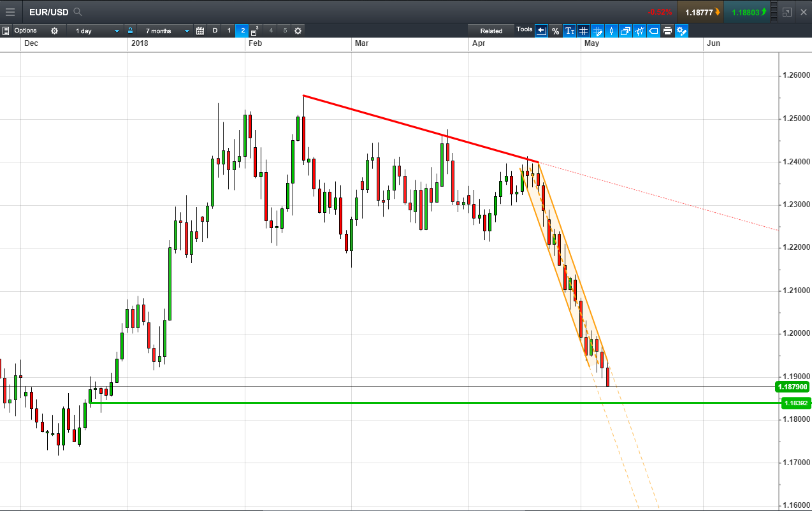Open the candlestick chart type icon
The width and height of the screenshot is (812, 511).
point(611,31)
